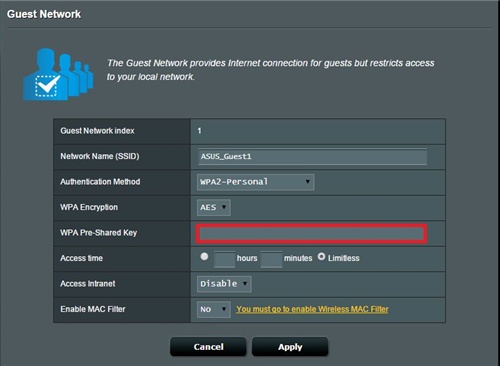Click the Network Name SSID field

pos(312,156)
